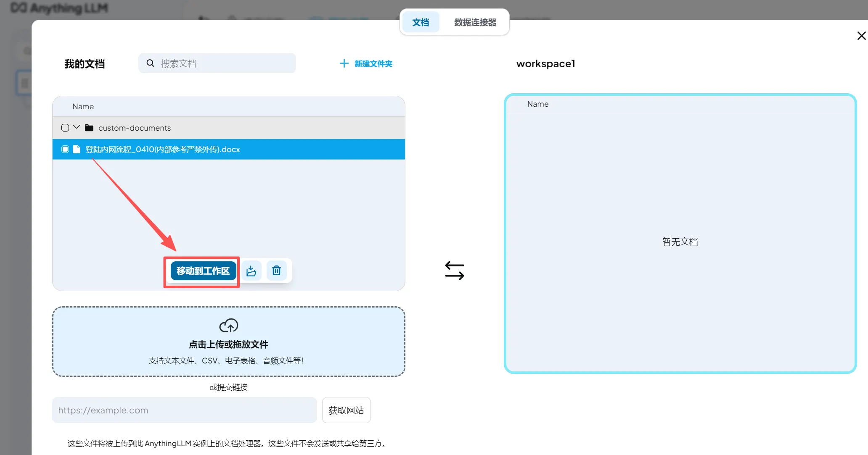Uncheck the docx file checkbox

coord(65,149)
